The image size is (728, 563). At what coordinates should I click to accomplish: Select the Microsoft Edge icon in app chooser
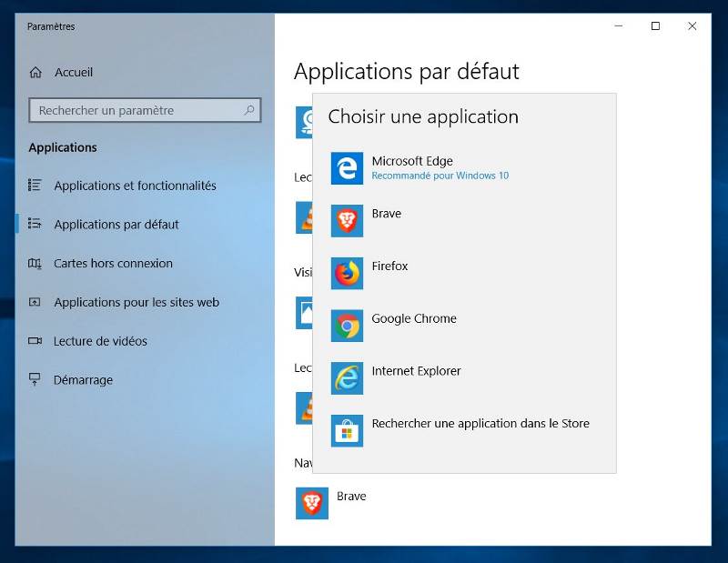[x=347, y=168]
